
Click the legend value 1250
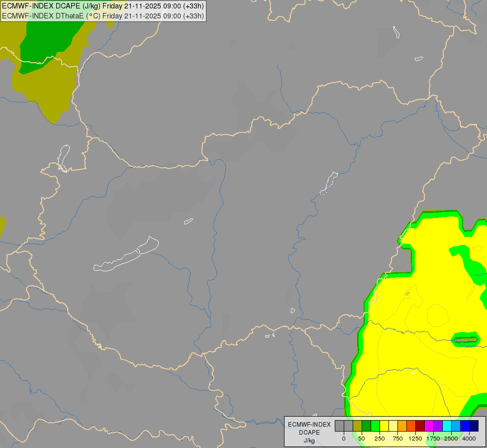pyautogui.click(x=415, y=439)
